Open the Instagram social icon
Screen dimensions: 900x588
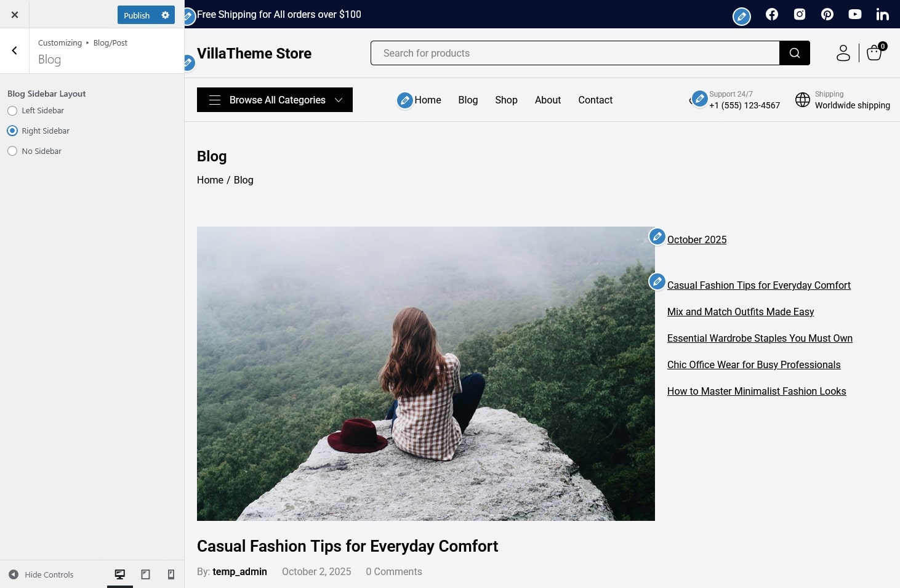pos(799,14)
